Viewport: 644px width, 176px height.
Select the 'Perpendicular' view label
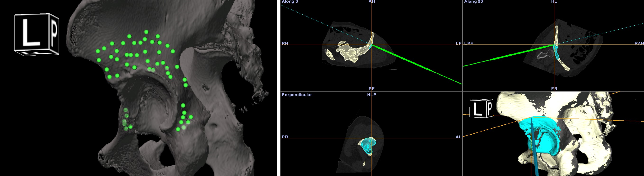click(x=297, y=95)
